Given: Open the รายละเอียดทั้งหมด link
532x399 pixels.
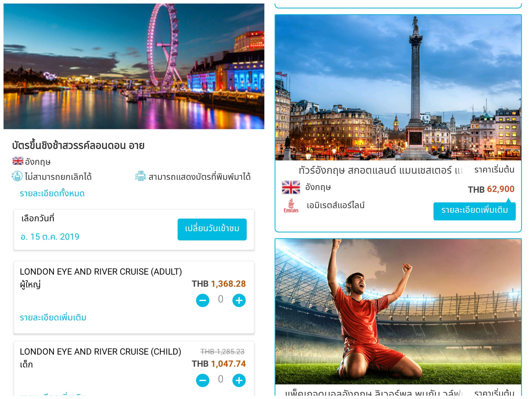Looking at the screenshot, I should (x=52, y=194).
